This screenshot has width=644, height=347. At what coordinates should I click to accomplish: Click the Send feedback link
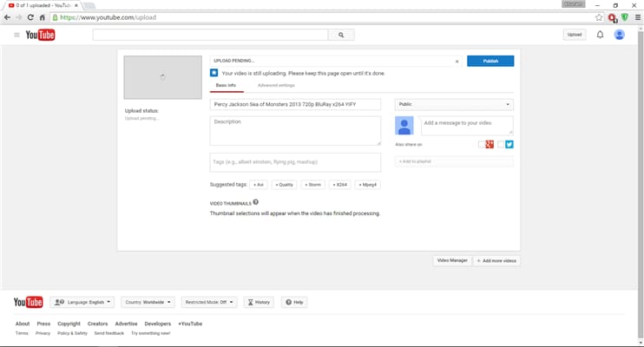coord(108,333)
